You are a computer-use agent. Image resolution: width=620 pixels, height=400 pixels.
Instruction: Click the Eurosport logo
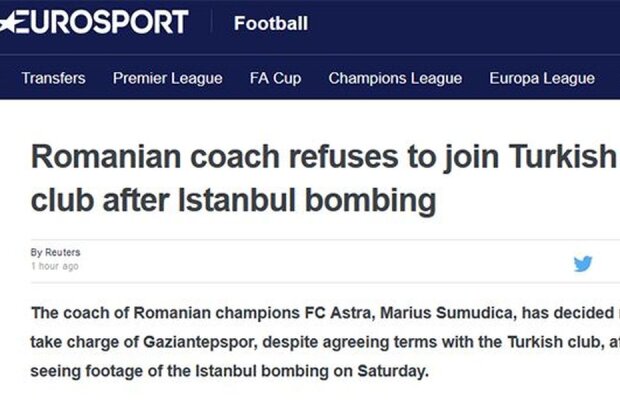pyautogui.click(x=100, y=22)
